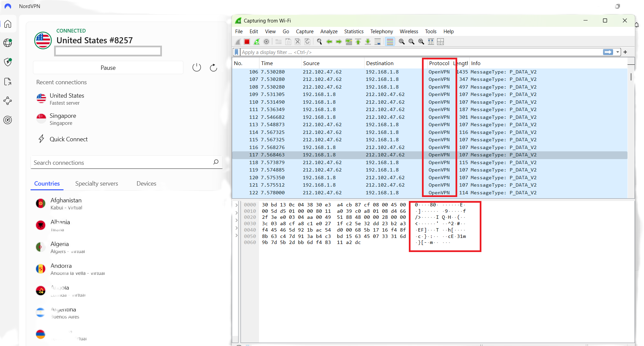Click the open capture file folder icon
Screen dimensions: 644x346
tap(278, 42)
